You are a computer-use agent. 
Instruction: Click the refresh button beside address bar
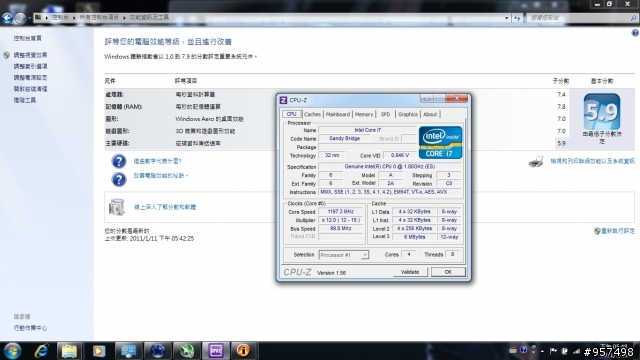click(x=517, y=18)
